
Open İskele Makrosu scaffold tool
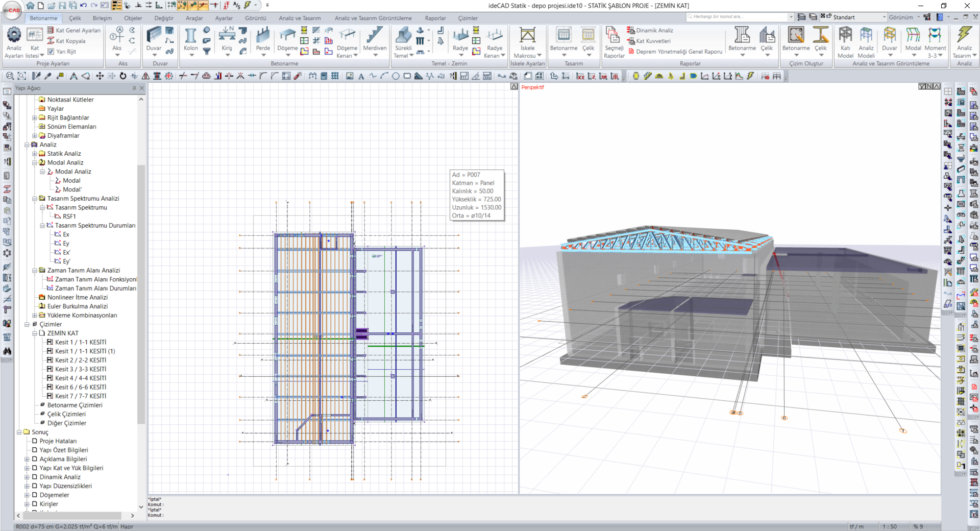coord(527,43)
